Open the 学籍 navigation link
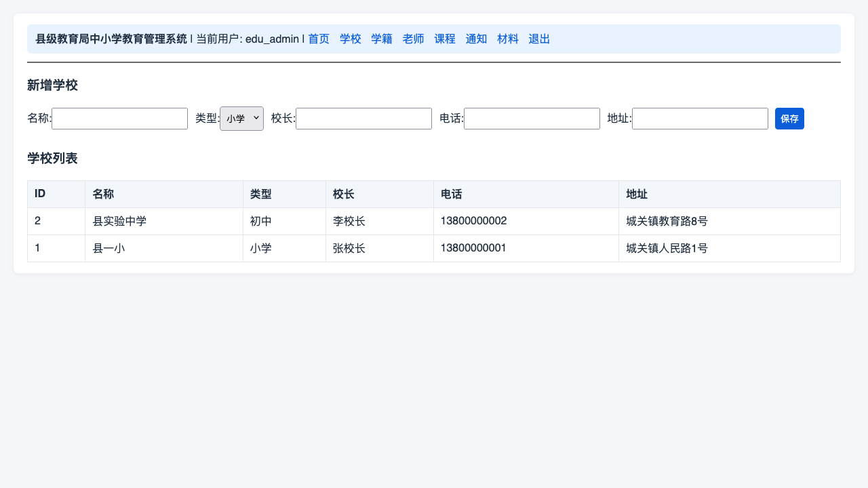This screenshot has height=488, width=868. click(382, 39)
